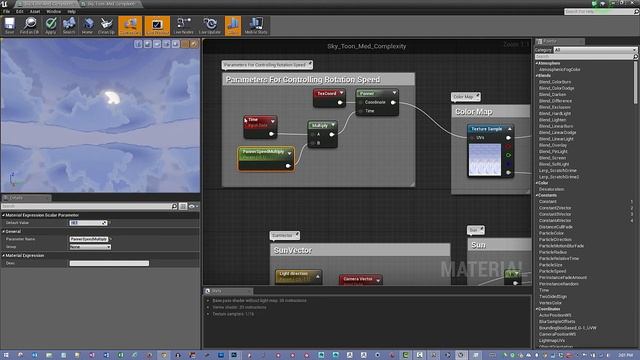640x360 pixels.
Task: Click the Texture Sample green output pin
Action: [508, 155]
